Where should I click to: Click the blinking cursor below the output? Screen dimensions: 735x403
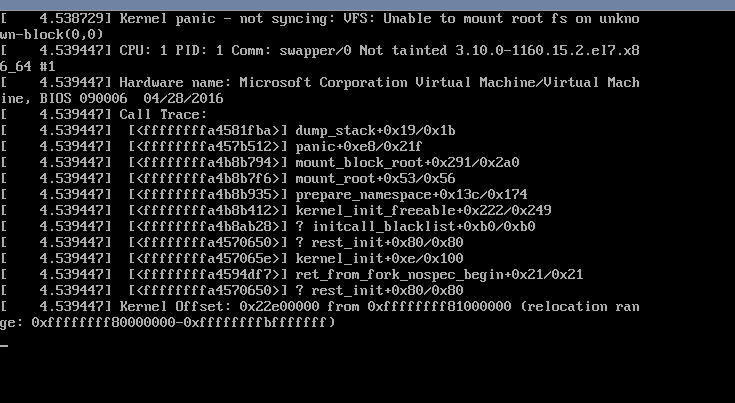tap(5, 345)
